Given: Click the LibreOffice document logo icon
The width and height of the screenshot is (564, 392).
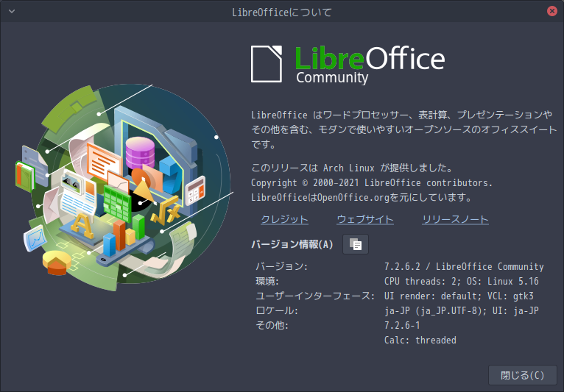Looking at the screenshot, I should pos(267,64).
